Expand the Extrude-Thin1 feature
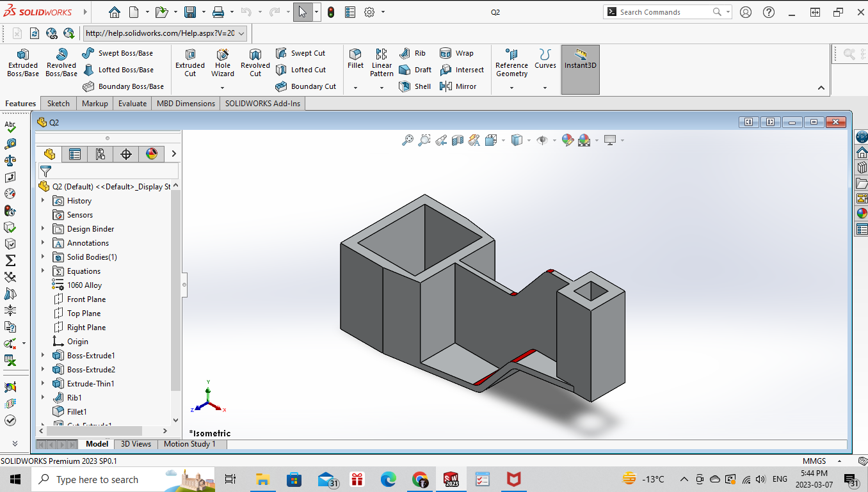The height and width of the screenshot is (492, 868). point(43,383)
